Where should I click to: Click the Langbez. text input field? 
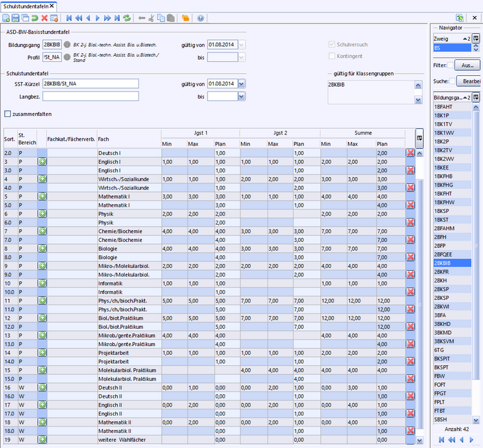click(x=90, y=96)
